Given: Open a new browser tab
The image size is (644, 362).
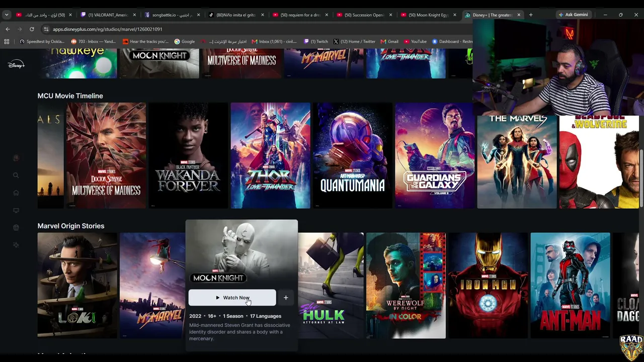Looking at the screenshot, I should tap(530, 15).
